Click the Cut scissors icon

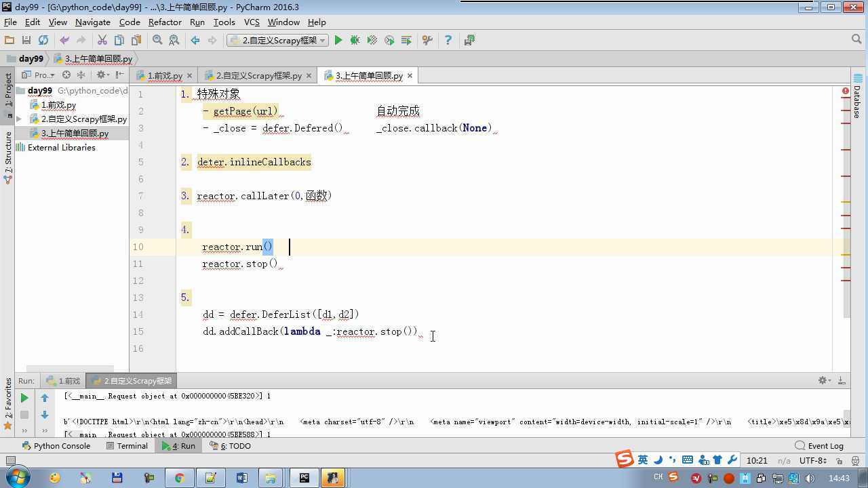pos(102,41)
